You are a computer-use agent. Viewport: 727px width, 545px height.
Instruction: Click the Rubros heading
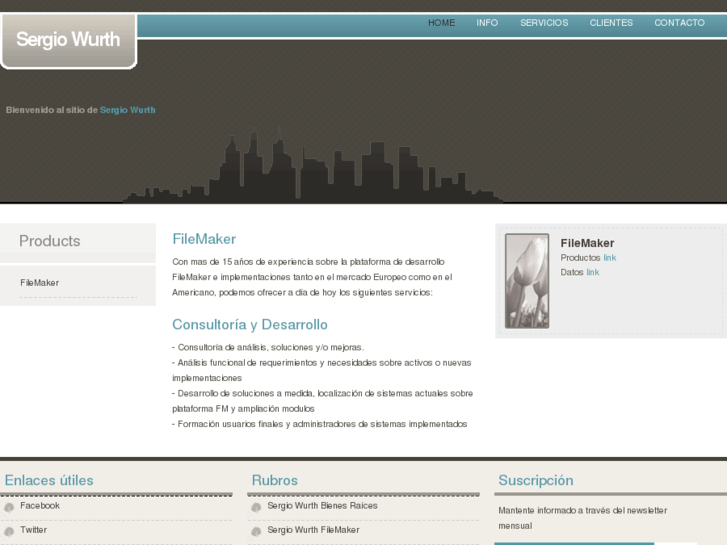[274, 480]
